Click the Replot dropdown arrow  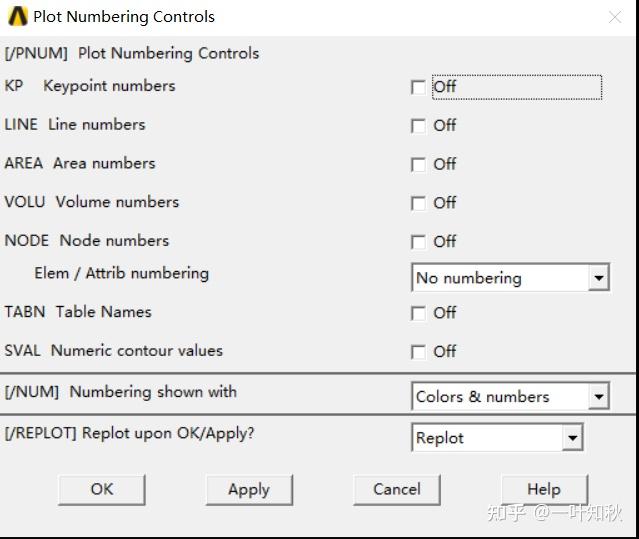[x=571, y=438]
